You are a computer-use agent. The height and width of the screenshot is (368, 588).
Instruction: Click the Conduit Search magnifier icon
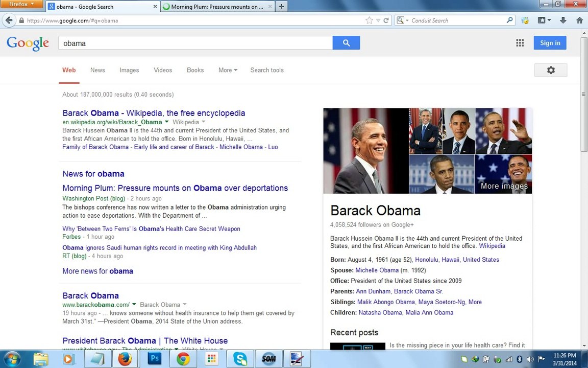(x=509, y=20)
